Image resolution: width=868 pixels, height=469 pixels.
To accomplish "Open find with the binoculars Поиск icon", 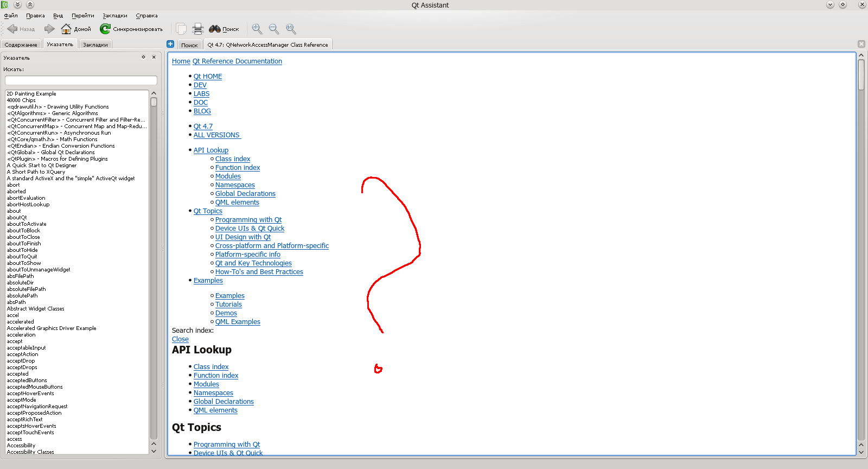I will point(224,29).
